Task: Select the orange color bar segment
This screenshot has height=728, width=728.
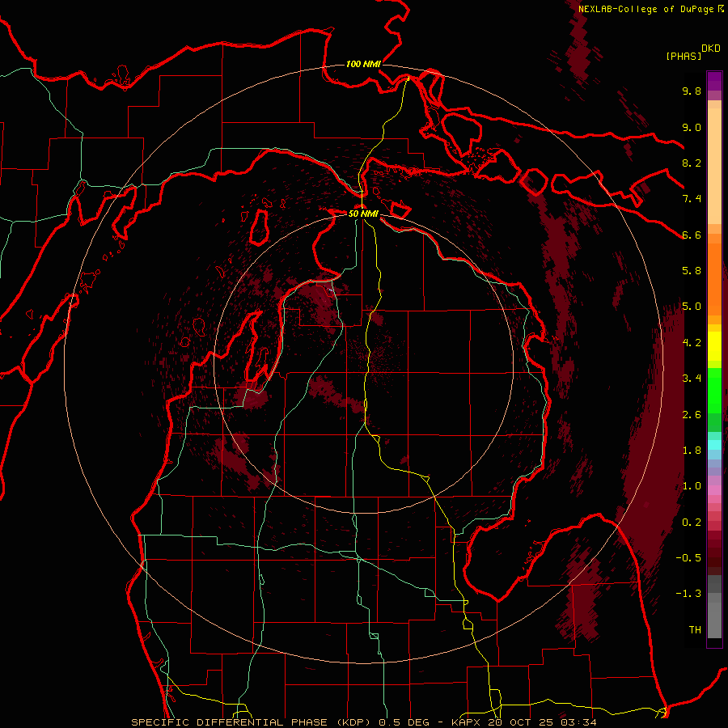Action: click(x=714, y=278)
